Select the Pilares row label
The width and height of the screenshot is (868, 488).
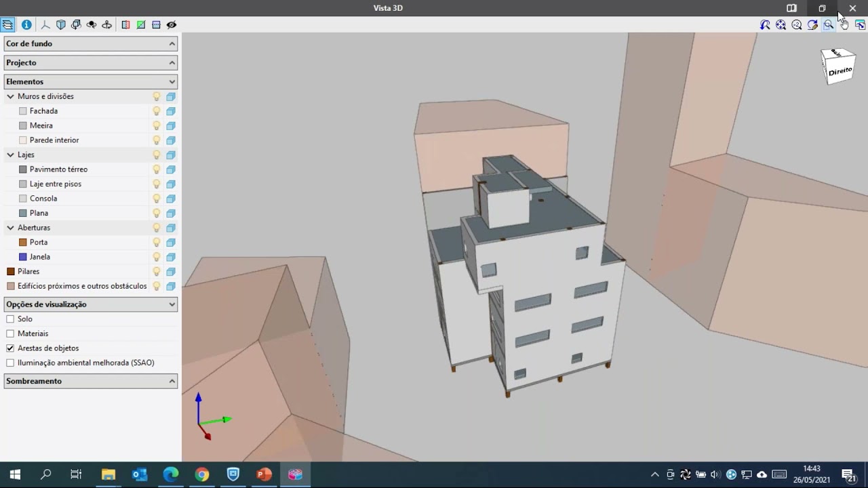tap(28, 271)
